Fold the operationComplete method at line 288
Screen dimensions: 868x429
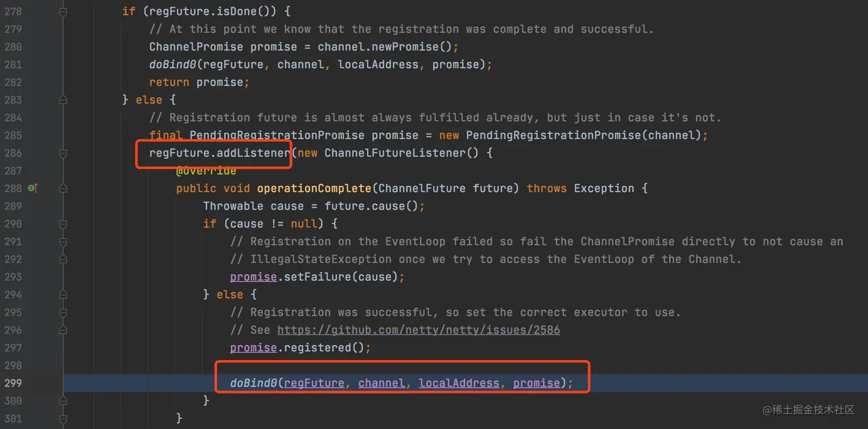pos(63,188)
